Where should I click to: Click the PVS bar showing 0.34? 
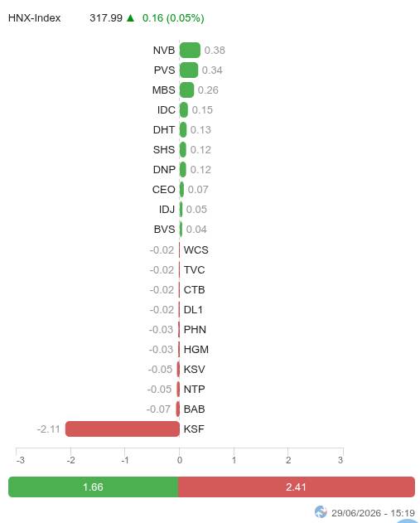[x=189, y=70]
